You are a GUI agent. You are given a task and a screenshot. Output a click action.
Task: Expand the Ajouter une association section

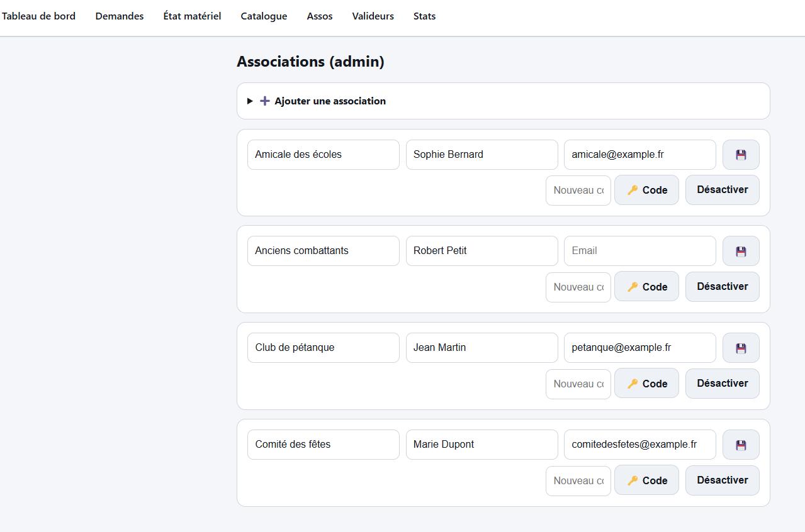coord(503,101)
